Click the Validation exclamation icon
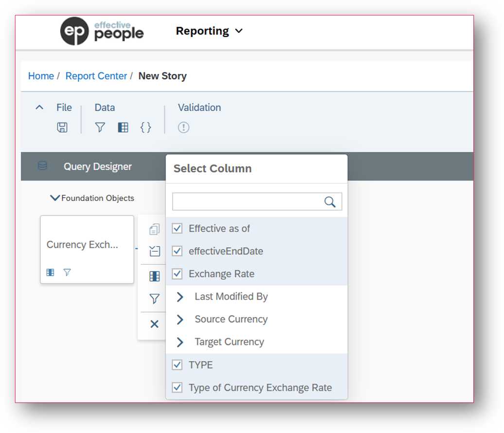The image size is (504, 433). click(x=183, y=127)
